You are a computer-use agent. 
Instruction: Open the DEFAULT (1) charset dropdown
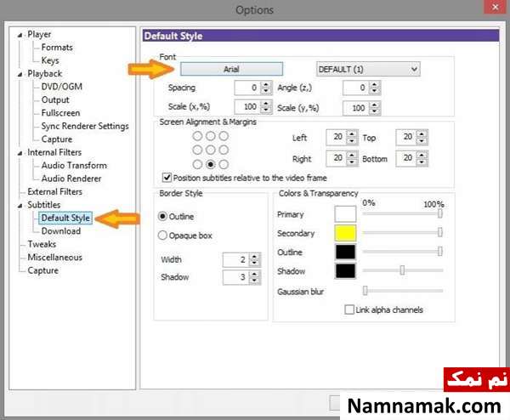368,70
